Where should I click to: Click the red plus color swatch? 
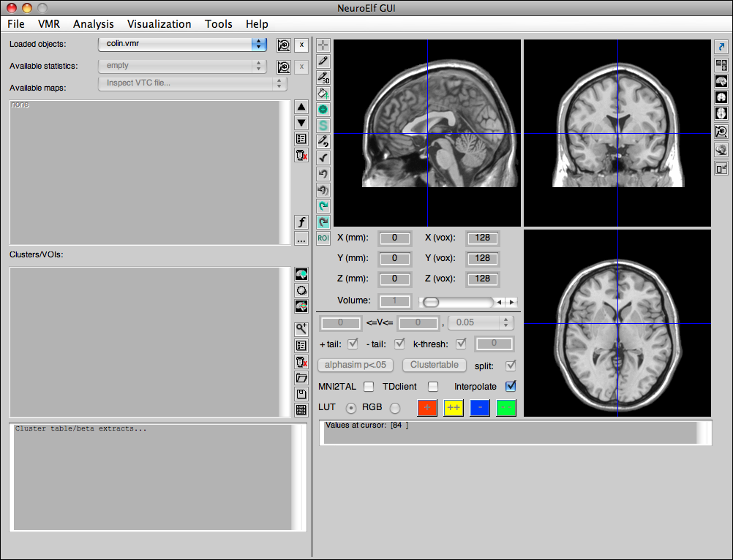click(427, 407)
